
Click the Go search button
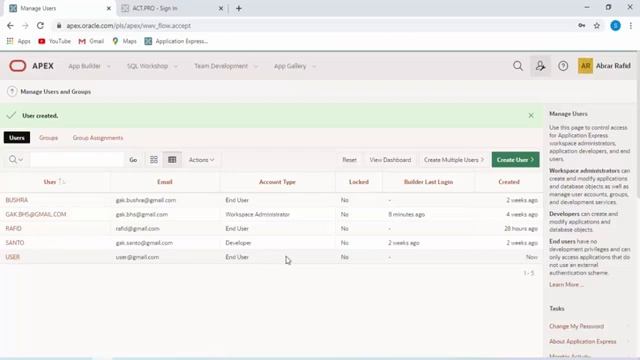[133, 160]
